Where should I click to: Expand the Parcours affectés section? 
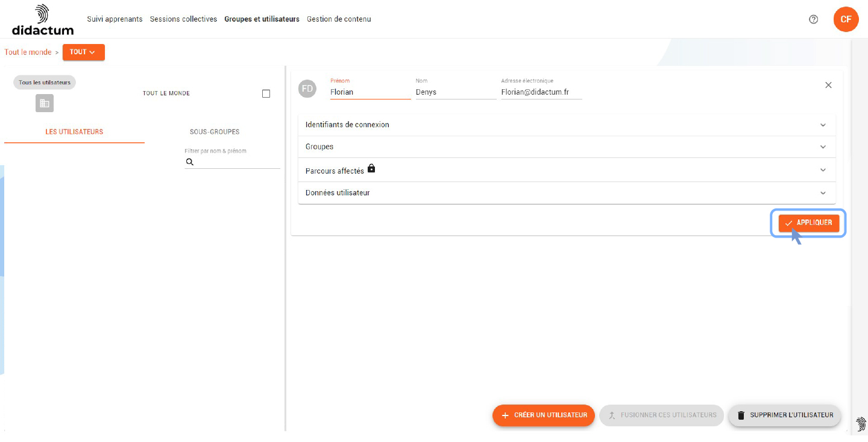[x=567, y=170]
